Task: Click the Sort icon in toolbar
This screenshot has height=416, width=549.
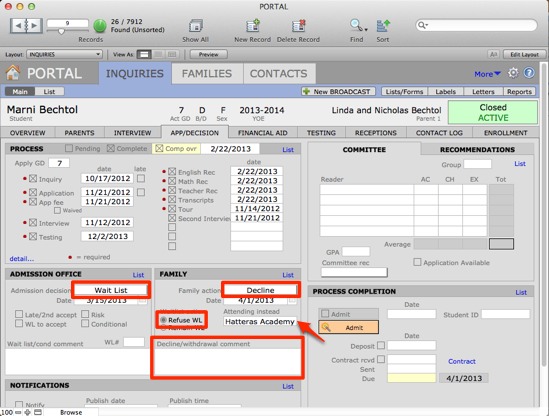Action: (x=383, y=26)
